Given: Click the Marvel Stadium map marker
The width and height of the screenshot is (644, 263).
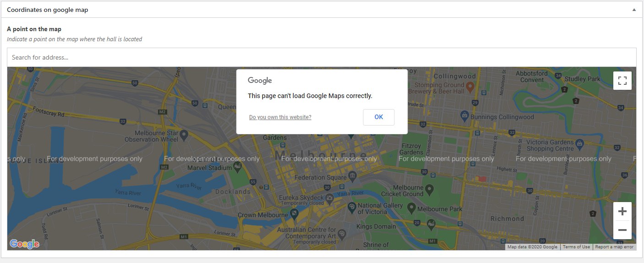Looking at the screenshot, I should [237, 168].
